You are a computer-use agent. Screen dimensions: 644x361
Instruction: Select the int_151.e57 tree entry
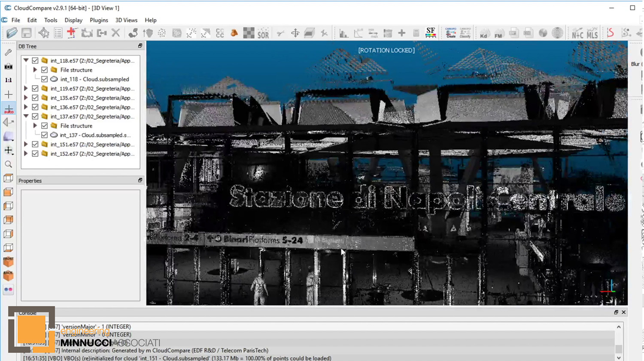coord(92,144)
